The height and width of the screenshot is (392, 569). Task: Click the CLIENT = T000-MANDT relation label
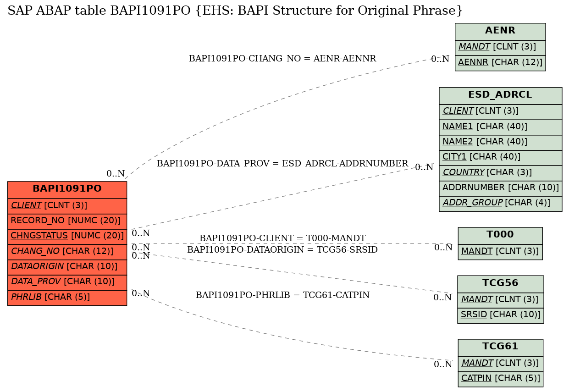[282, 238]
